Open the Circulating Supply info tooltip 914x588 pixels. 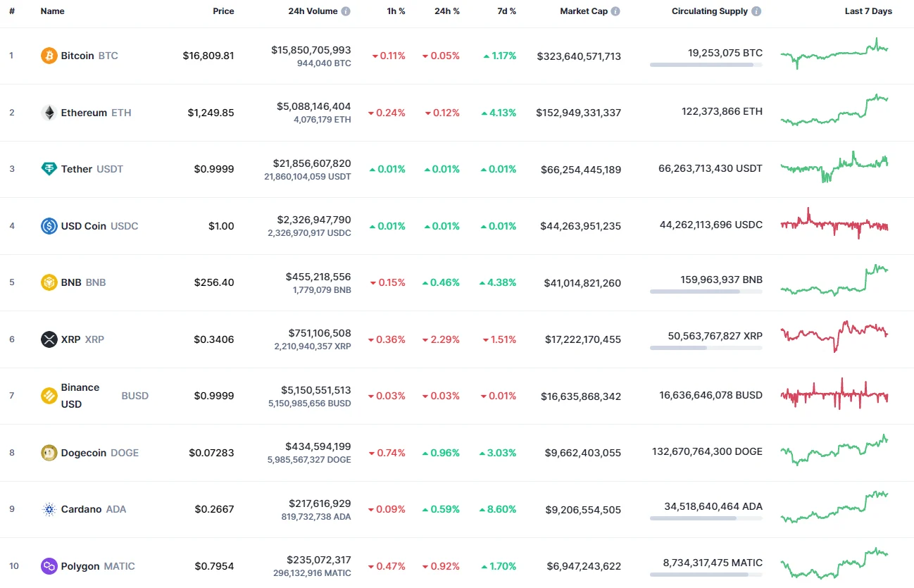756,11
